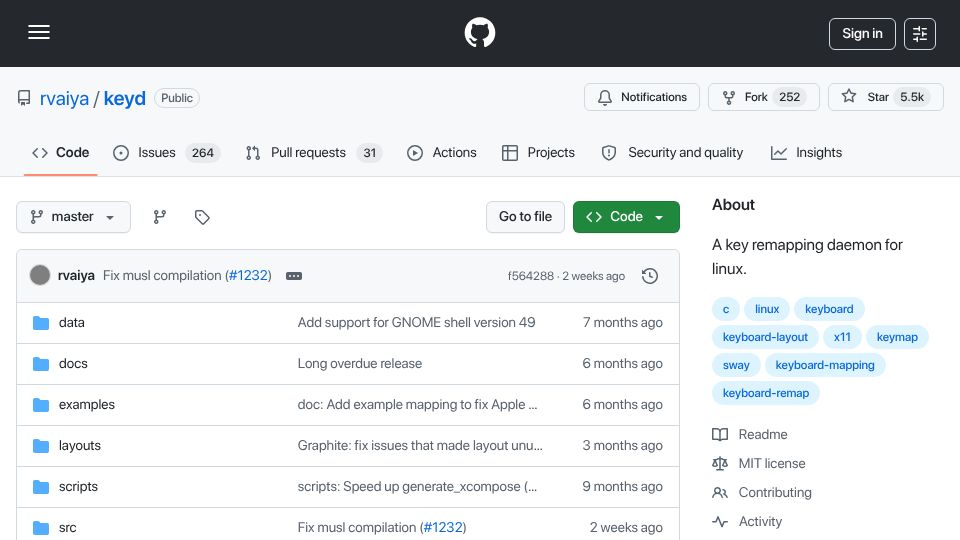Open the MIT license link
Image resolution: width=960 pixels, height=540 pixels.
click(x=759, y=464)
